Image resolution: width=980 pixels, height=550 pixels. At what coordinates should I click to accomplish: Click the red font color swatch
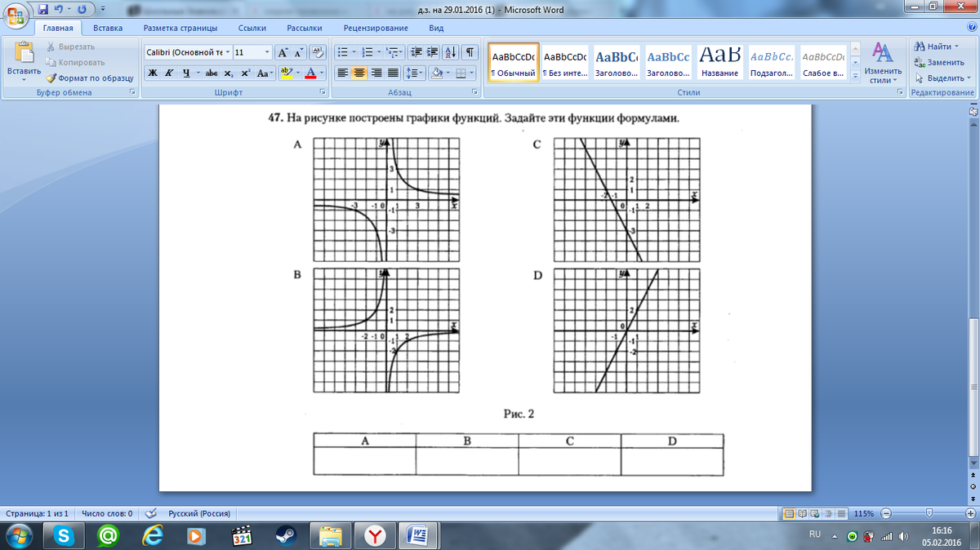310,73
